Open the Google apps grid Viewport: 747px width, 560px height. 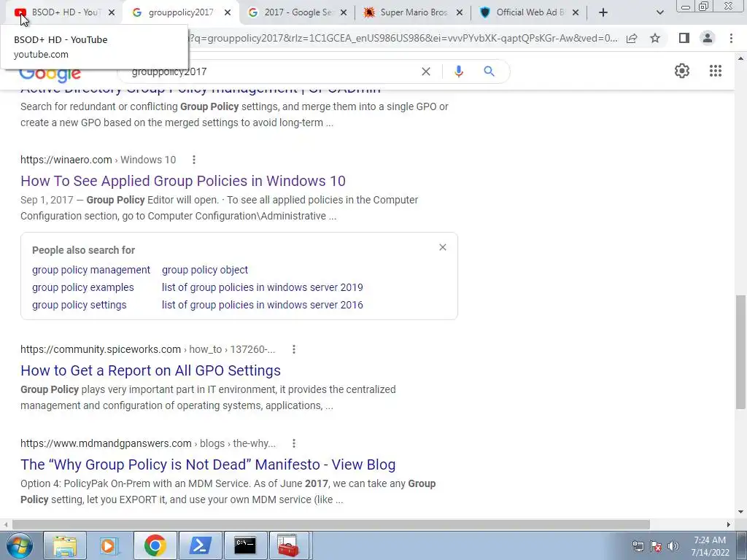point(716,71)
